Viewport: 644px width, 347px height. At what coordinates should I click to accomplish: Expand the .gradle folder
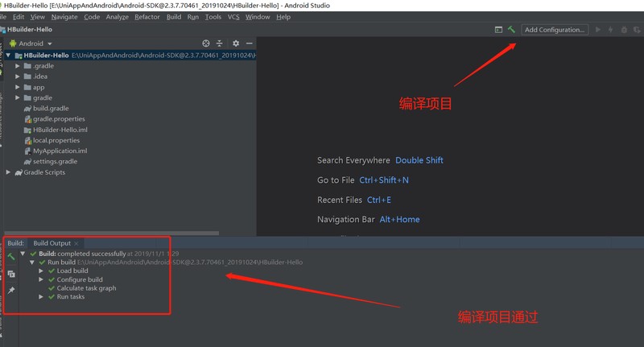pyautogui.click(x=17, y=66)
